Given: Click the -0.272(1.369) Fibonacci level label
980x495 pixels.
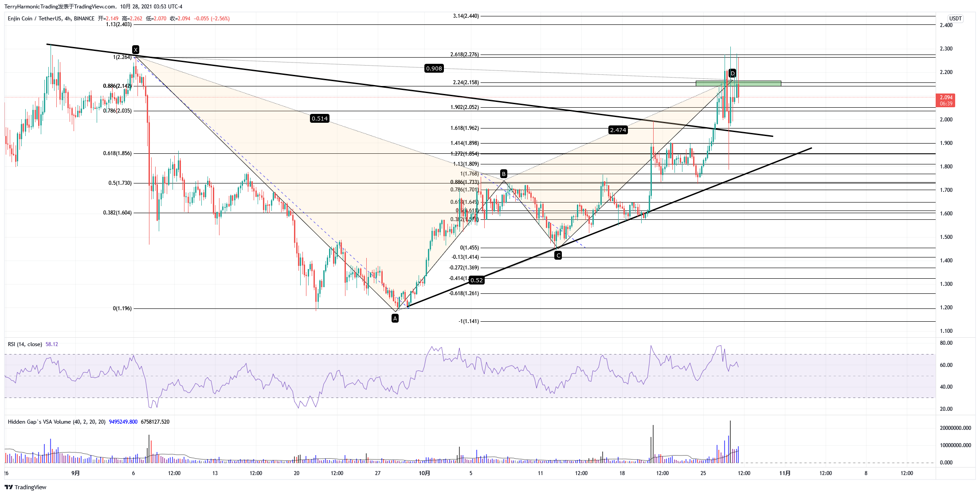Looking at the screenshot, I should pyautogui.click(x=464, y=268).
